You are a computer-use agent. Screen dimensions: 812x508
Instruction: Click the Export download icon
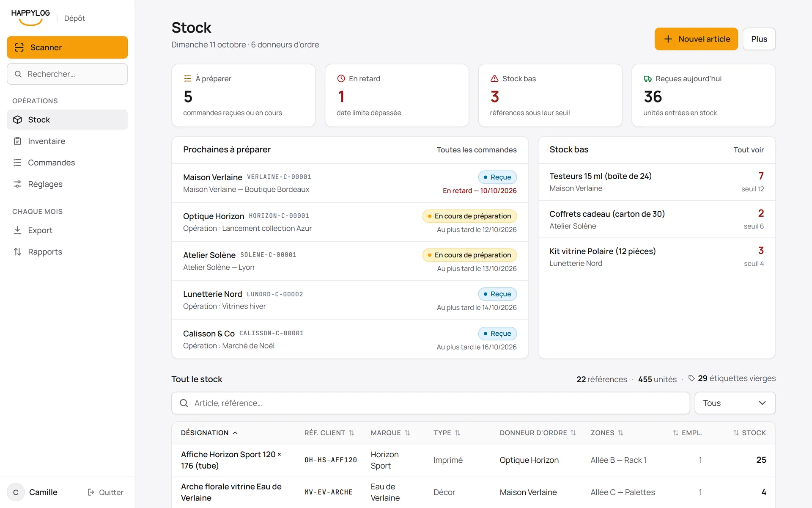click(17, 230)
